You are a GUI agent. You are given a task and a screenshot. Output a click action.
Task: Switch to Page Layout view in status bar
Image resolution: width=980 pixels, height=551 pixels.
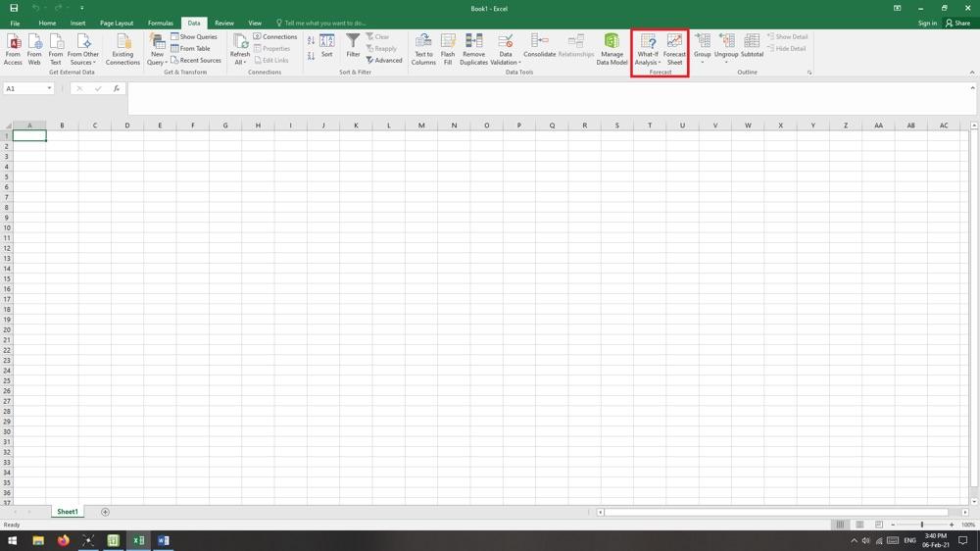coord(859,525)
